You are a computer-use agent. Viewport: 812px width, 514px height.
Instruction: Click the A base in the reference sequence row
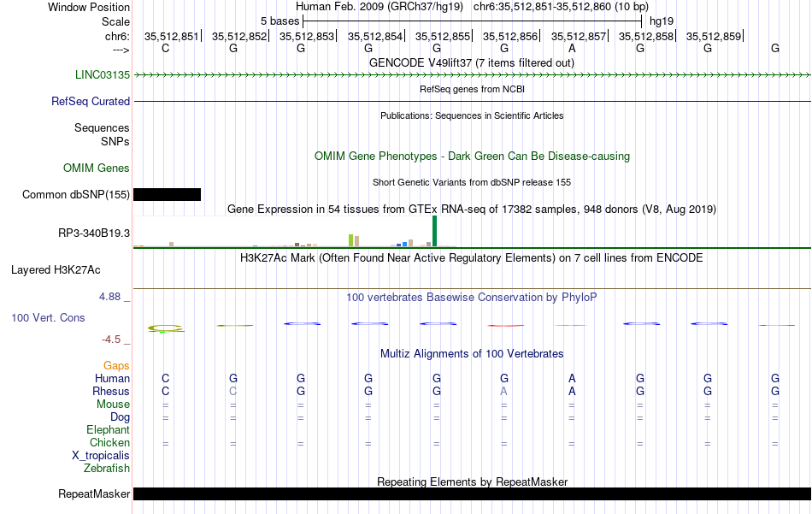click(572, 48)
